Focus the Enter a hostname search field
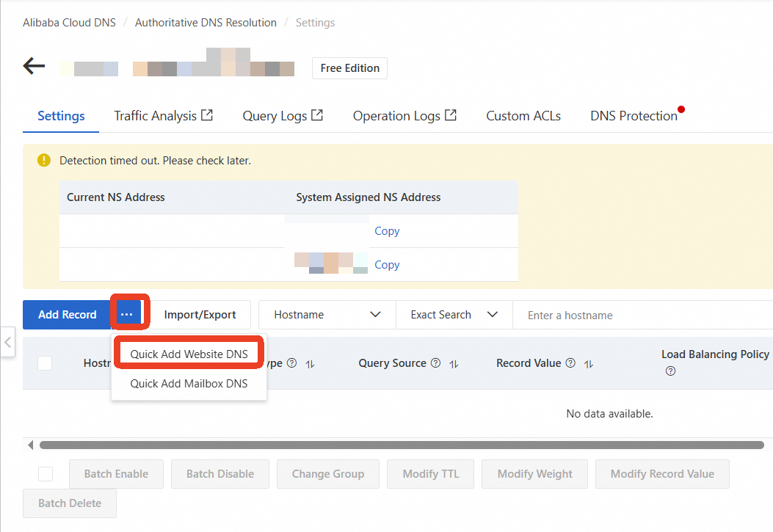This screenshot has height=532, width=773. (643, 316)
